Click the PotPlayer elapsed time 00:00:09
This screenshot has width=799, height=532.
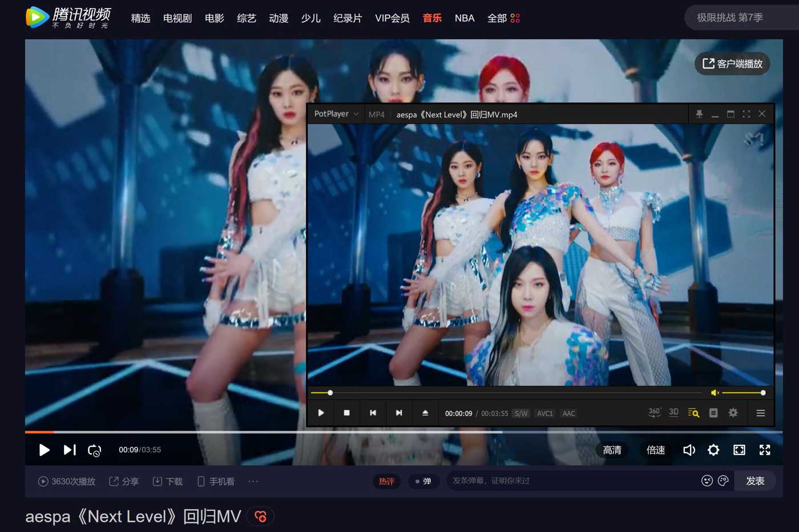[x=459, y=413]
